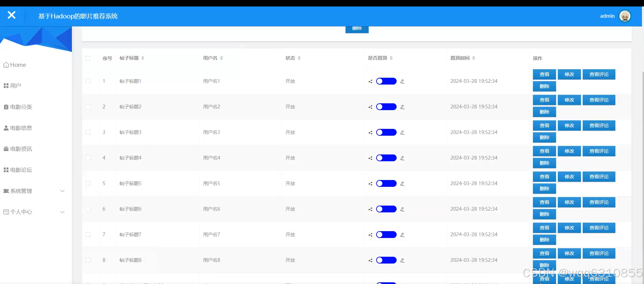Click the share icon in row 7
Image resolution: width=644 pixels, height=284 pixels.
coord(370,235)
